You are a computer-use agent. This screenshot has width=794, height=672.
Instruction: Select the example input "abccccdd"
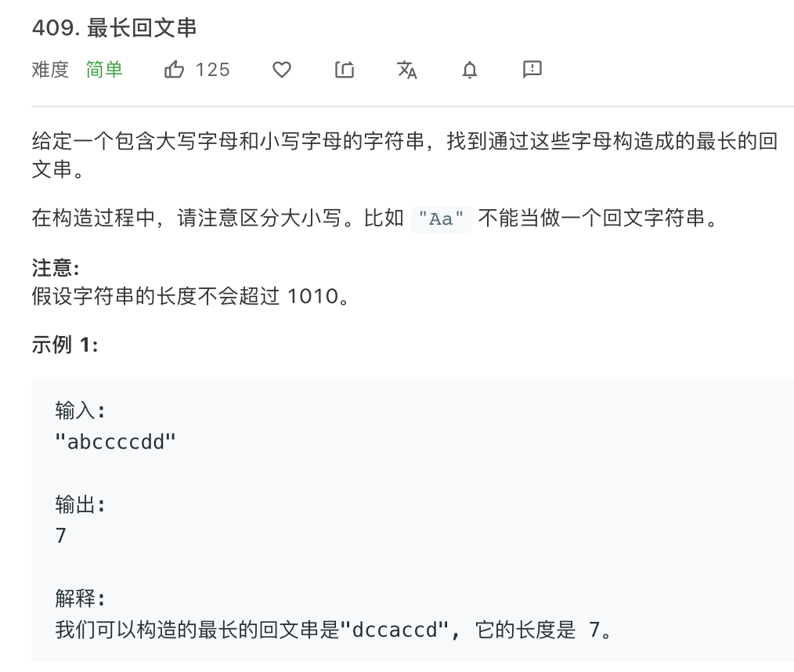pyautogui.click(x=116, y=441)
